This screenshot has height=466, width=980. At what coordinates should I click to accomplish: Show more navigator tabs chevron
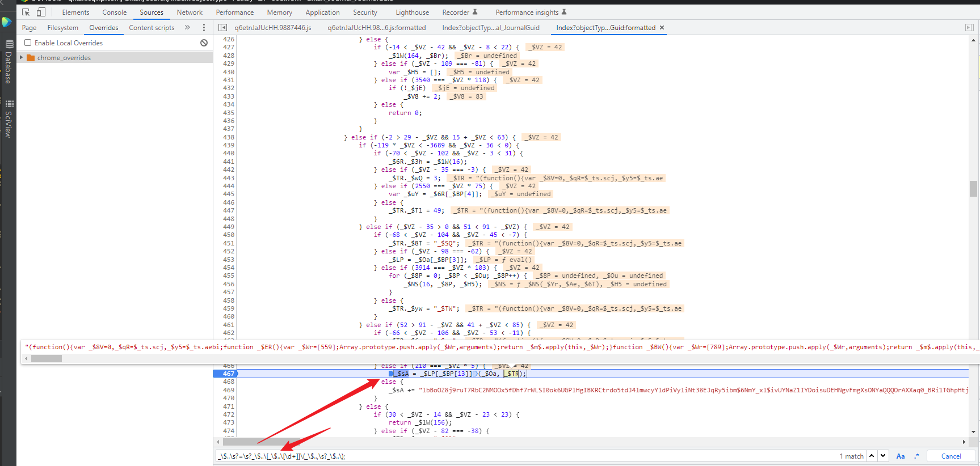(187, 28)
